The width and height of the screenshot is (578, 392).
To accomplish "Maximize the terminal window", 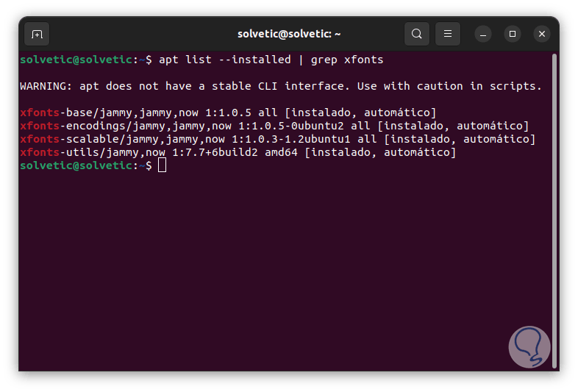I will click(513, 34).
